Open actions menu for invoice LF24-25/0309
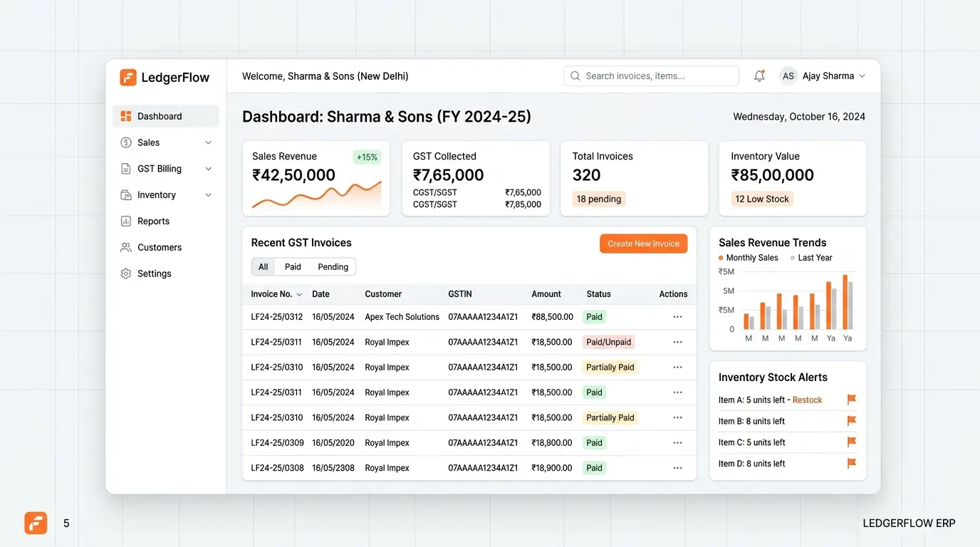Image resolution: width=980 pixels, height=547 pixels. [677, 443]
